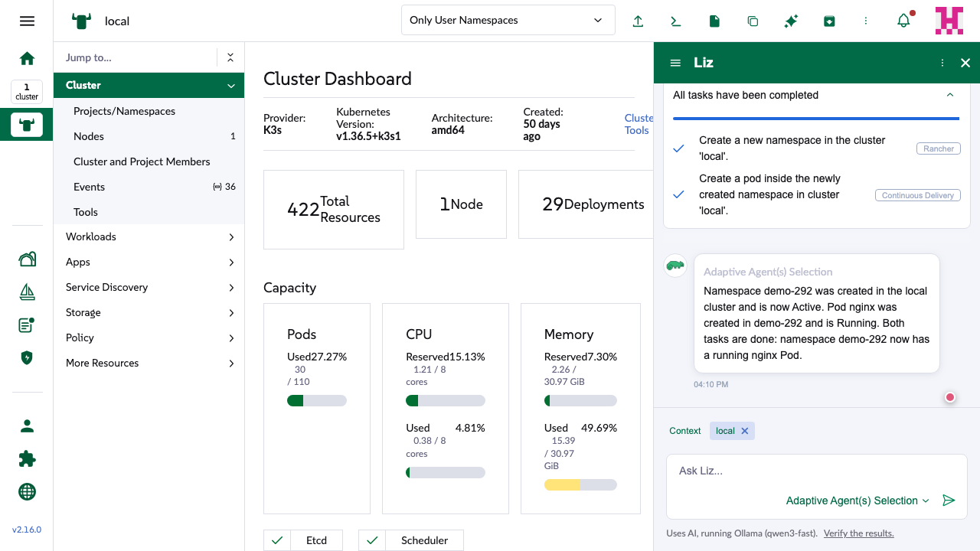The width and height of the screenshot is (980, 551).
Task: Go to the Home icon in sidebar
Action: pyautogui.click(x=27, y=58)
